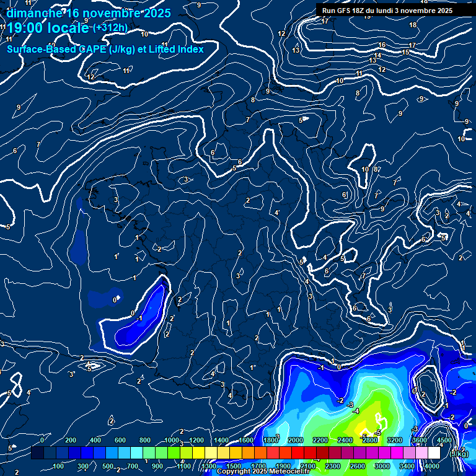Click the '200' value on the color scale

pyautogui.click(x=71, y=440)
